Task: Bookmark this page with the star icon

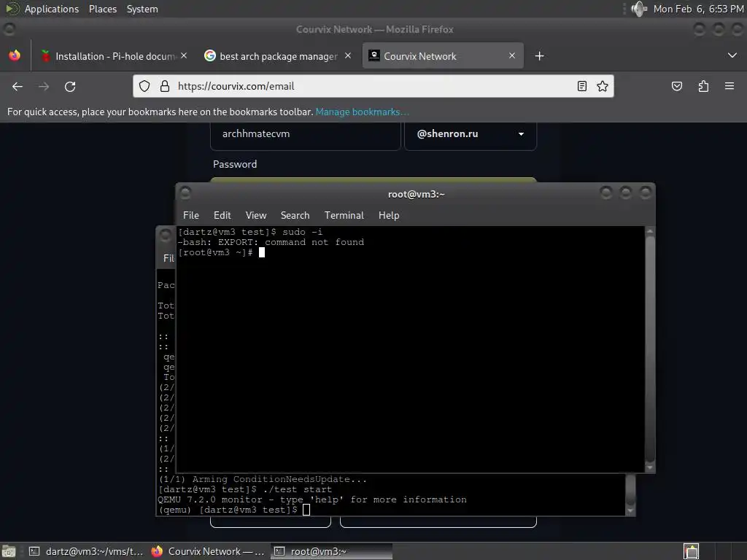Action: point(602,86)
